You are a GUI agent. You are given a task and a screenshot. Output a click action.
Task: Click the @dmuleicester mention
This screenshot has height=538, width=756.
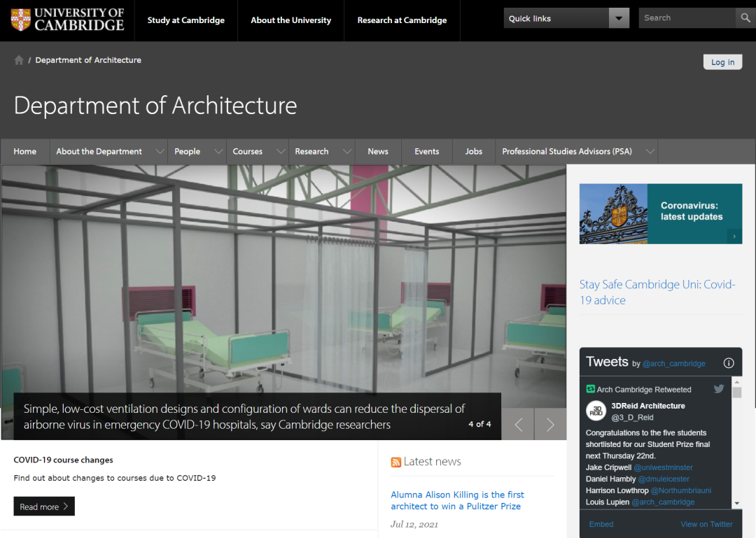pyautogui.click(x=664, y=479)
